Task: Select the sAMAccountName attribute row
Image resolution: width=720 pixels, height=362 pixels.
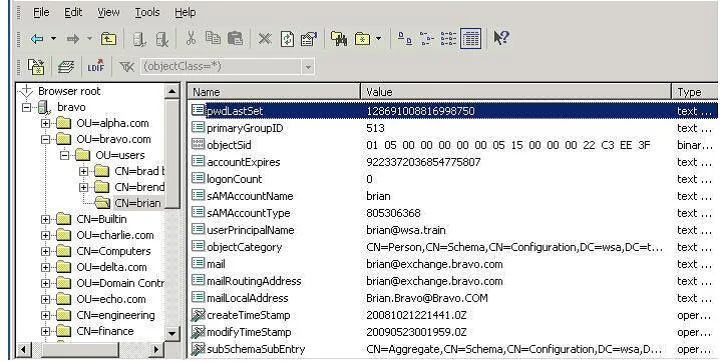Action: tap(453, 196)
